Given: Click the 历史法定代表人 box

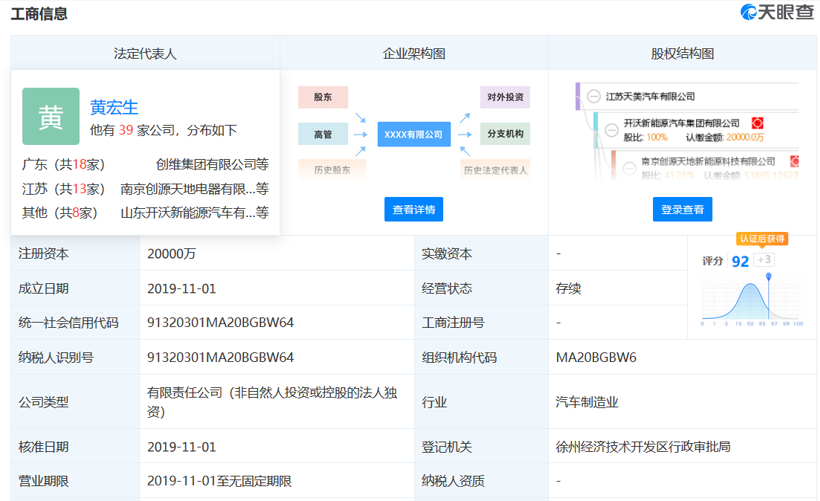Looking at the screenshot, I should coord(495,169).
